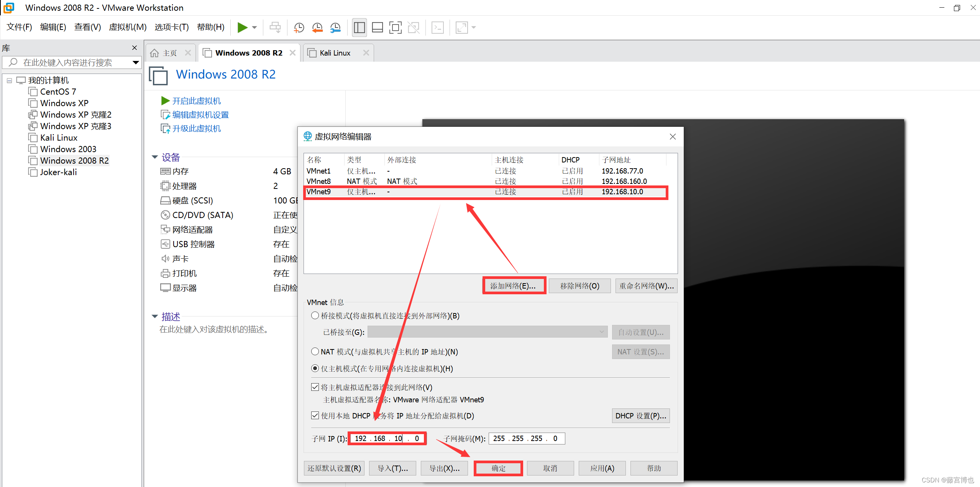Click the stretch guest display icon

pos(461,28)
